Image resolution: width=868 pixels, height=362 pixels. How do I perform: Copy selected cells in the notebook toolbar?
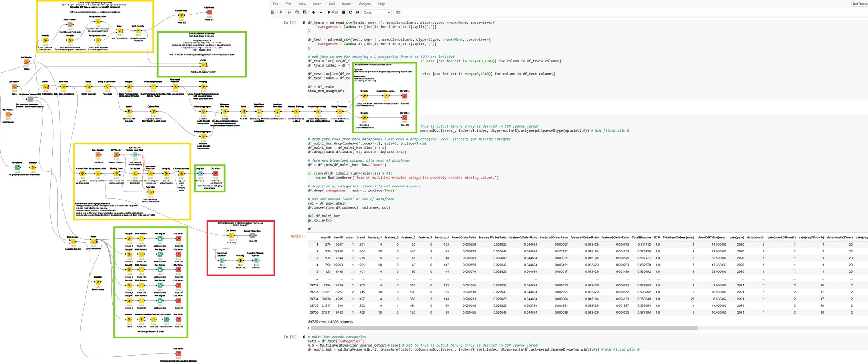pyautogui.click(x=297, y=12)
